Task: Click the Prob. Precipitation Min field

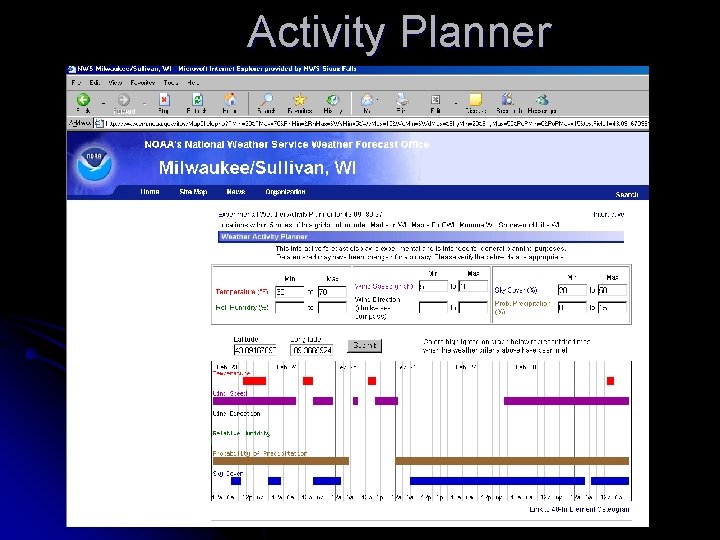Action: pyautogui.click(x=572, y=307)
